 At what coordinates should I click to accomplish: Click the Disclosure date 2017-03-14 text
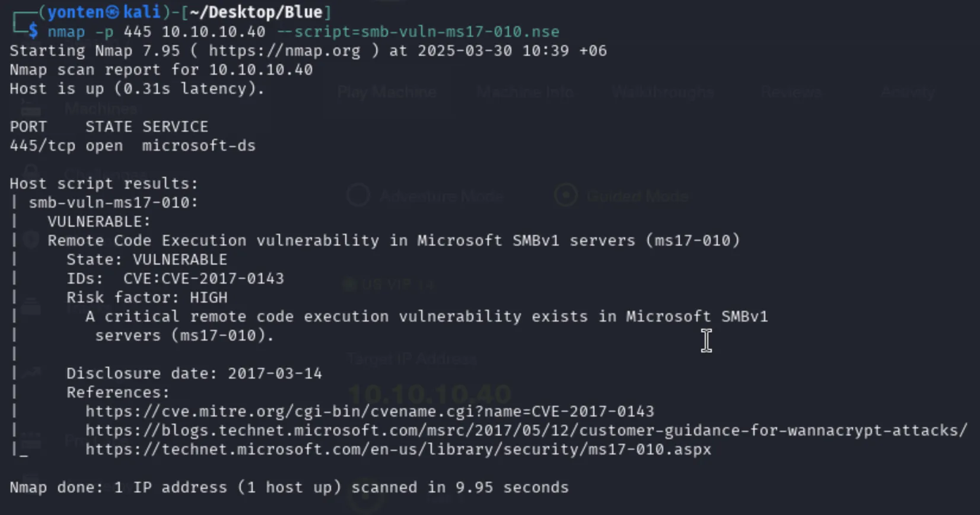194,373
